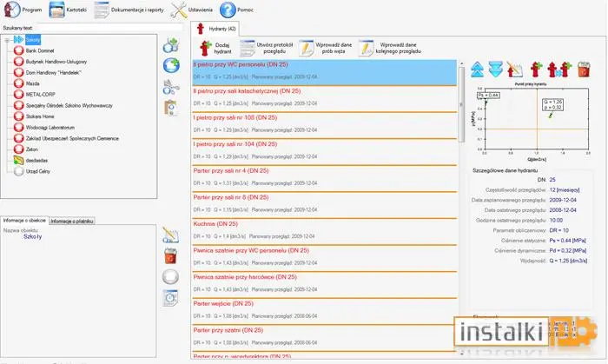Image resolution: width=608 pixels, height=364 pixels.
Task: Open Utwórz protokół przeglądu
Action: 266,48
